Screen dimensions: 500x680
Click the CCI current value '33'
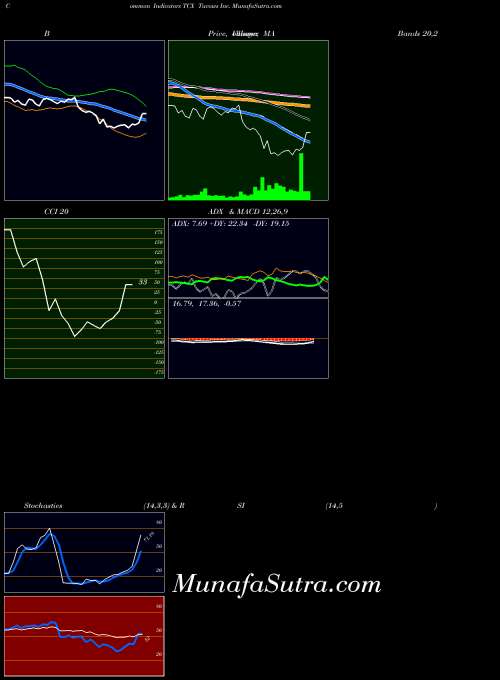(x=143, y=282)
